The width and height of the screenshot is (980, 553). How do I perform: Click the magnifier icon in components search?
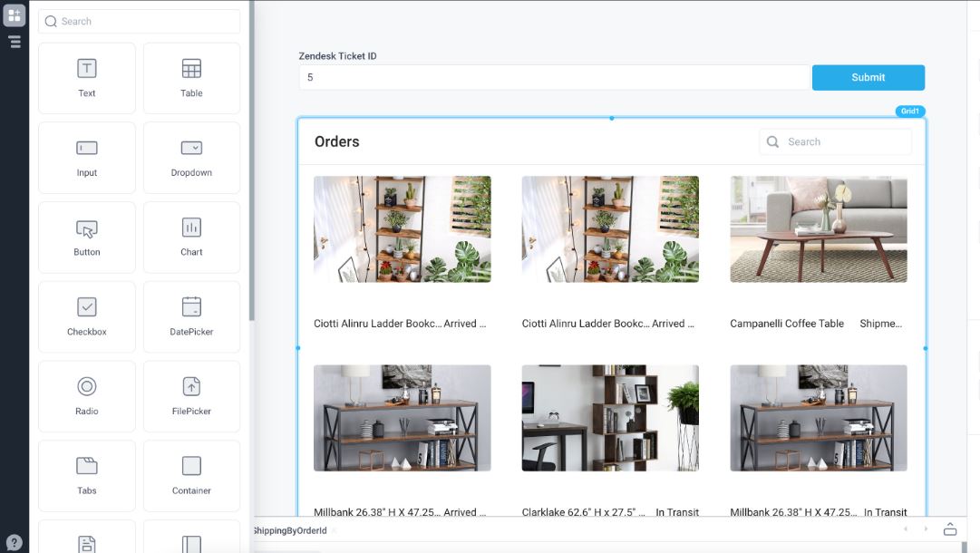coord(52,21)
